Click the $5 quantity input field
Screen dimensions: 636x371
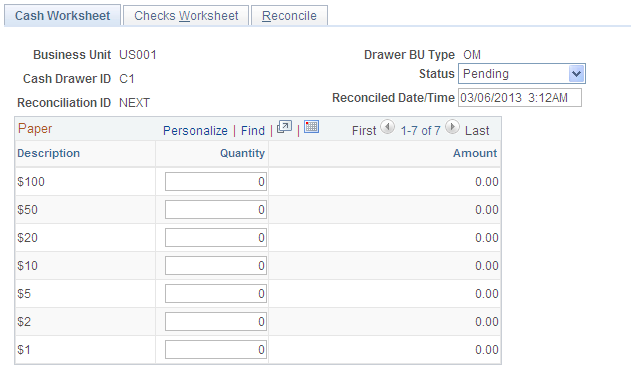[216, 294]
